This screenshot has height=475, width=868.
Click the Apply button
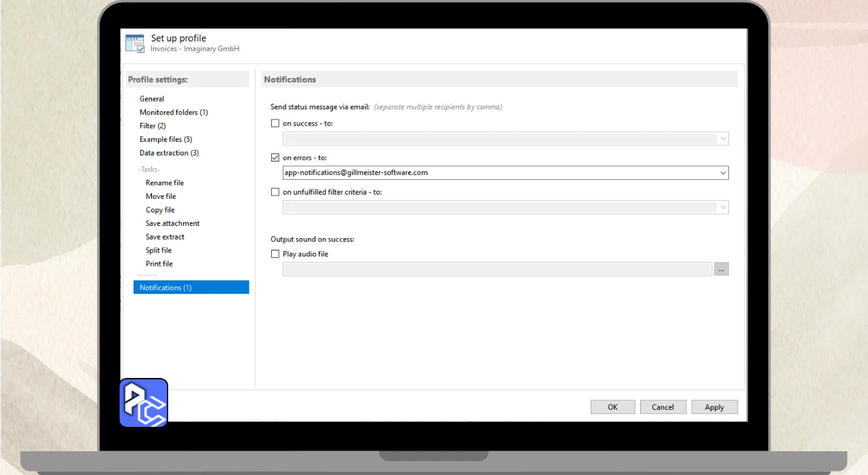click(714, 407)
